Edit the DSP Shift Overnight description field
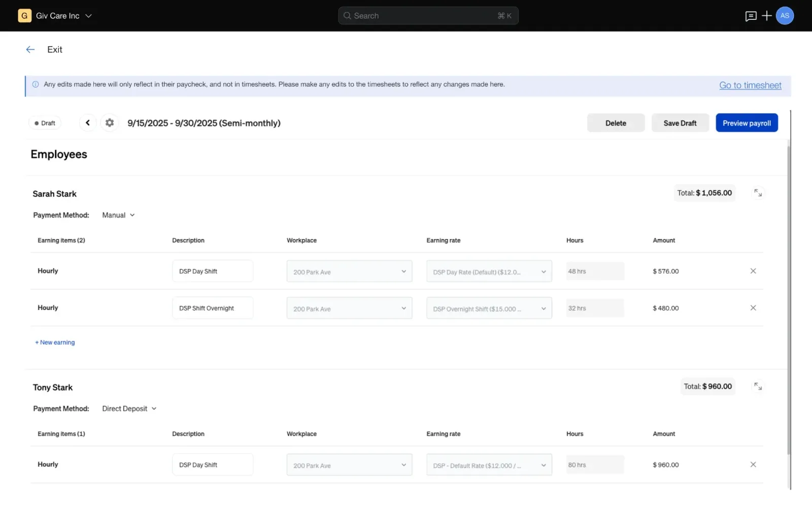The width and height of the screenshot is (812, 513). (213, 309)
